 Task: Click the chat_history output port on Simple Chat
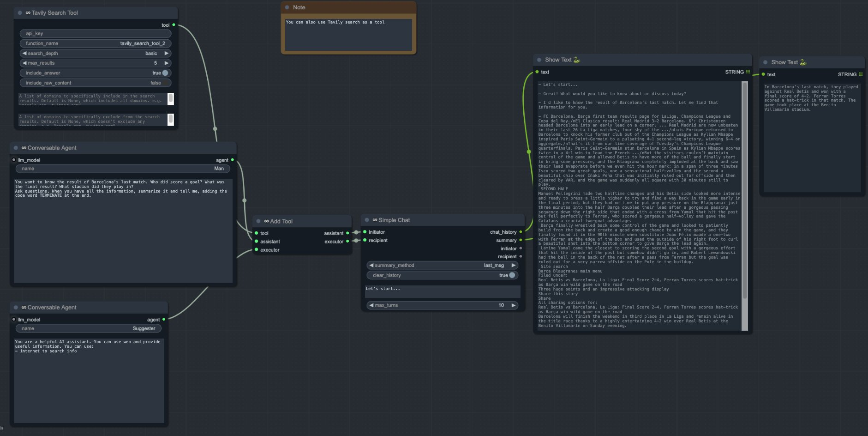pos(521,232)
